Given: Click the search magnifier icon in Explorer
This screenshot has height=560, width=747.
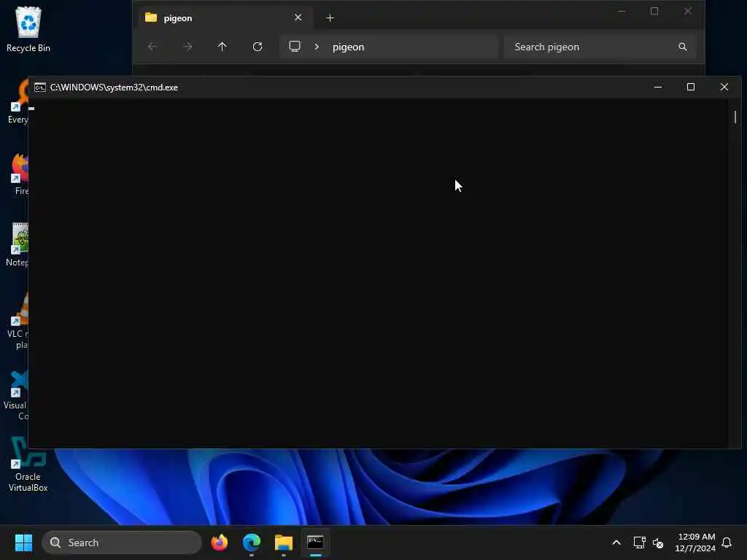Looking at the screenshot, I should [x=683, y=47].
